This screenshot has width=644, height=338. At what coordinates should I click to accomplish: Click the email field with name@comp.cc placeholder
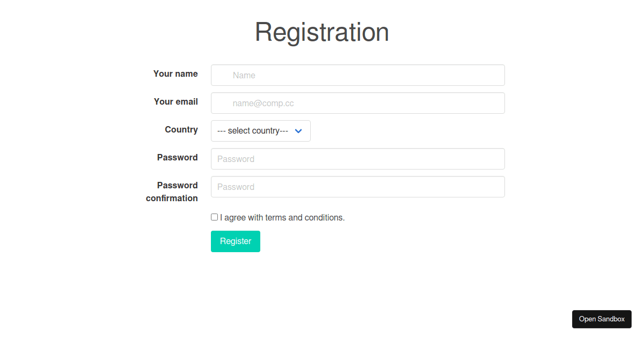point(357,103)
